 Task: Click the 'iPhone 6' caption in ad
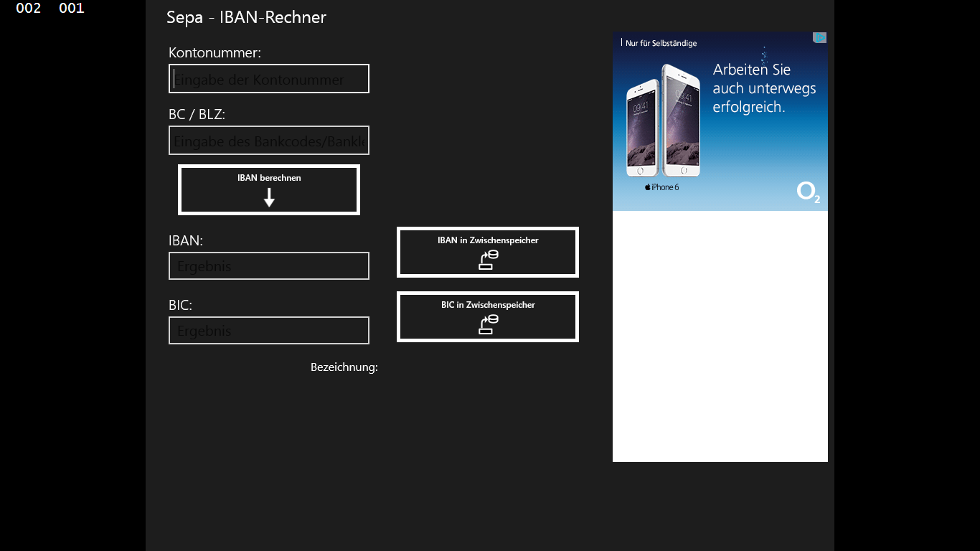(x=661, y=187)
